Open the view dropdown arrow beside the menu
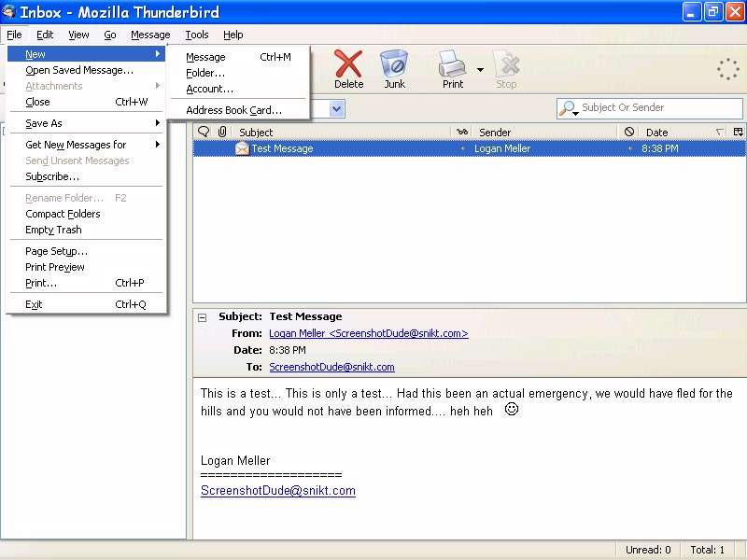The height and width of the screenshot is (560, 747). [x=337, y=108]
